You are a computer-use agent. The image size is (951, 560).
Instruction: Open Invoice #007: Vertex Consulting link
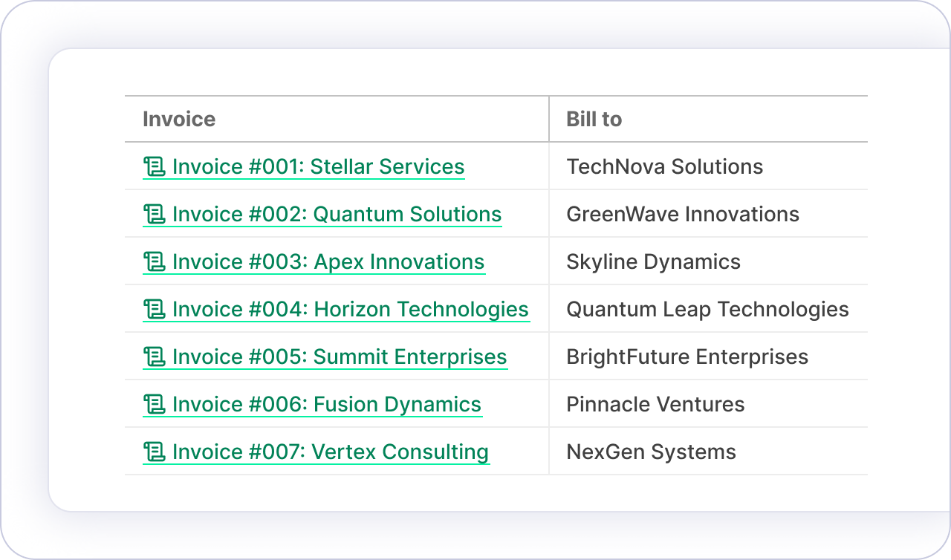(x=330, y=452)
